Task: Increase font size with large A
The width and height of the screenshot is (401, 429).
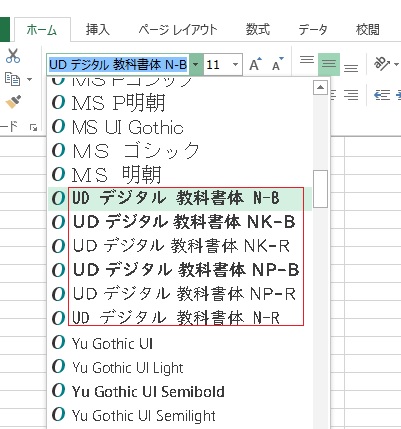Action: tap(255, 64)
